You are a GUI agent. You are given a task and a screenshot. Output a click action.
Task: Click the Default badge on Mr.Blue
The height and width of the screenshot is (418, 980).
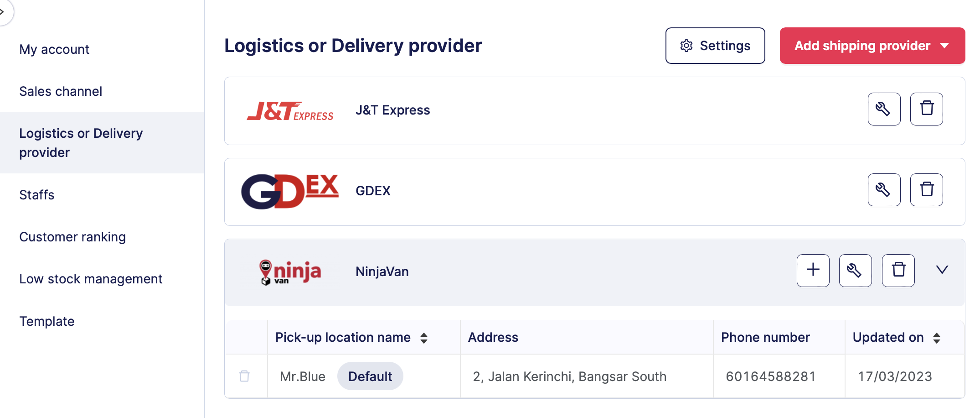370,376
